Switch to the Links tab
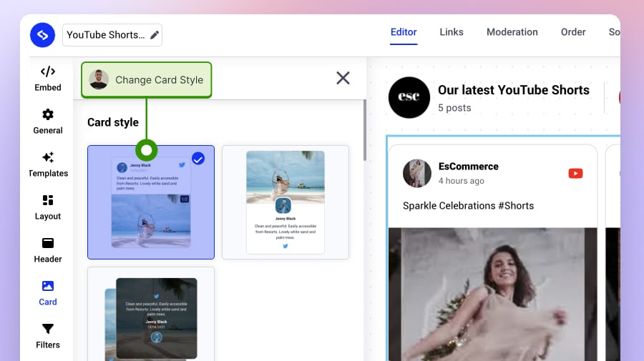The width and height of the screenshot is (644, 361). pos(452,32)
